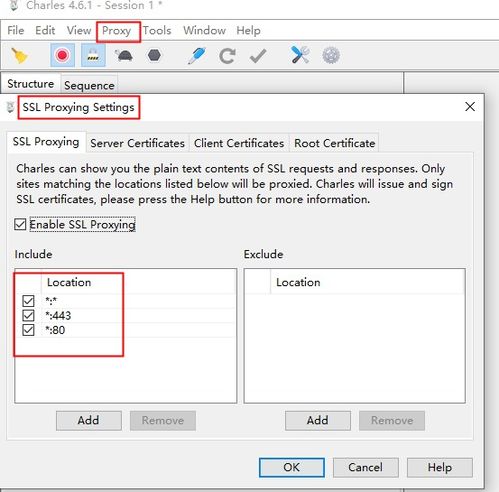Screen dimensions: 499x492
Task: Open the View menu
Action: click(79, 30)
